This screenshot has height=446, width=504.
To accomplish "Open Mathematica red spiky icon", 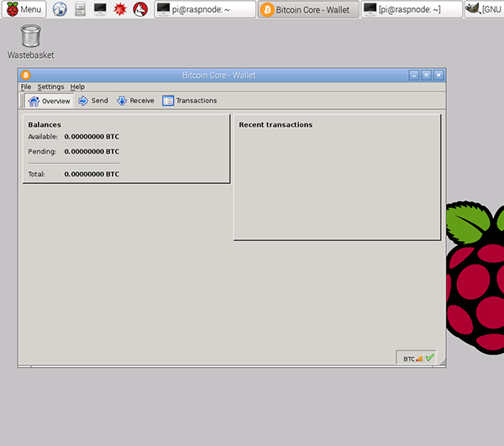I will coord(120,9).
